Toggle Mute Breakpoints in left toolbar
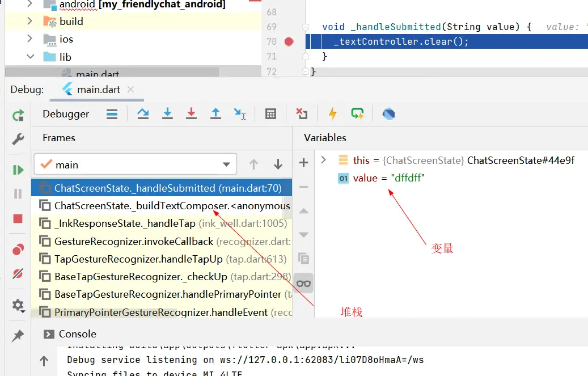 pyautogui.click(x=18, y=274)
